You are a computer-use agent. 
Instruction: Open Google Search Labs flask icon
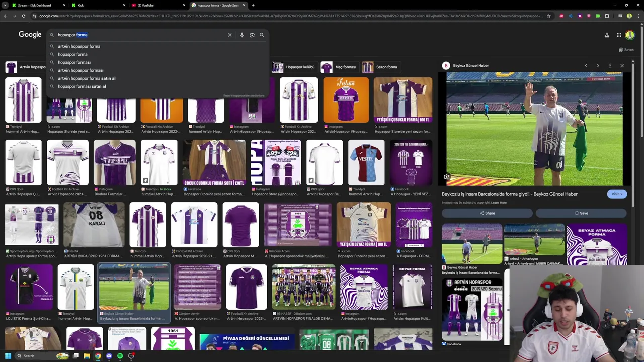pyautogui.click(x=606, y=35)
